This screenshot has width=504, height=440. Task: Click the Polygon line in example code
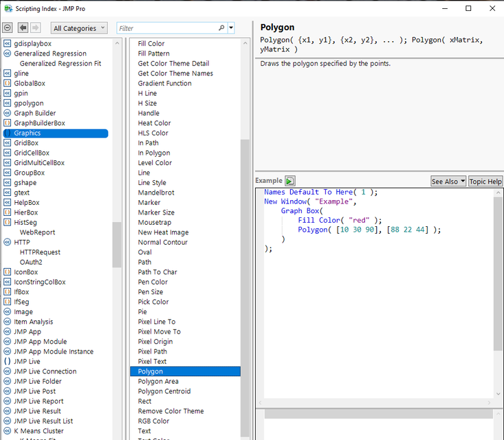(x=369, y=230)
